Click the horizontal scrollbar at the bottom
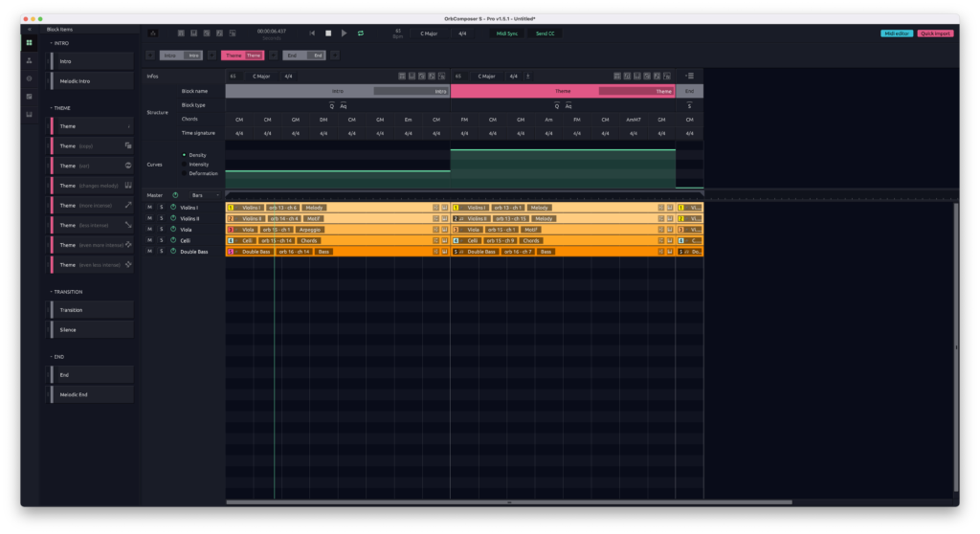The height and width of the screenshot is (534, 980). (509, 501)
